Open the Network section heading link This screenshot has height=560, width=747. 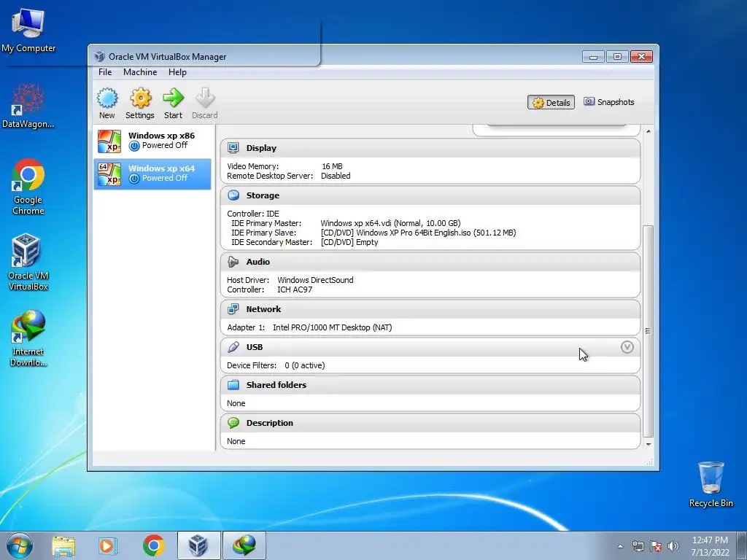tap(263, 309)
